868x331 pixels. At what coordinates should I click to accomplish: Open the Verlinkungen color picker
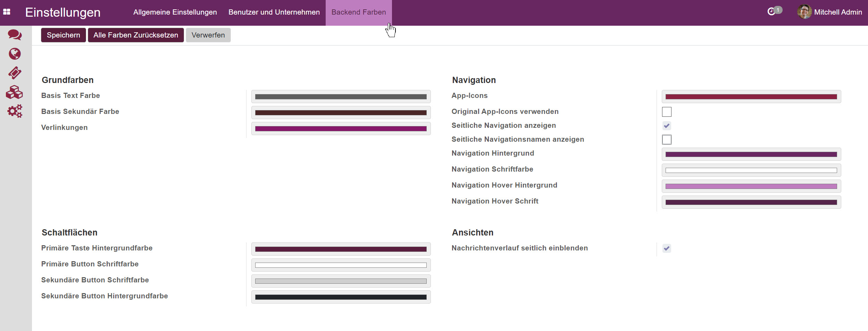[x=341, y=128]
